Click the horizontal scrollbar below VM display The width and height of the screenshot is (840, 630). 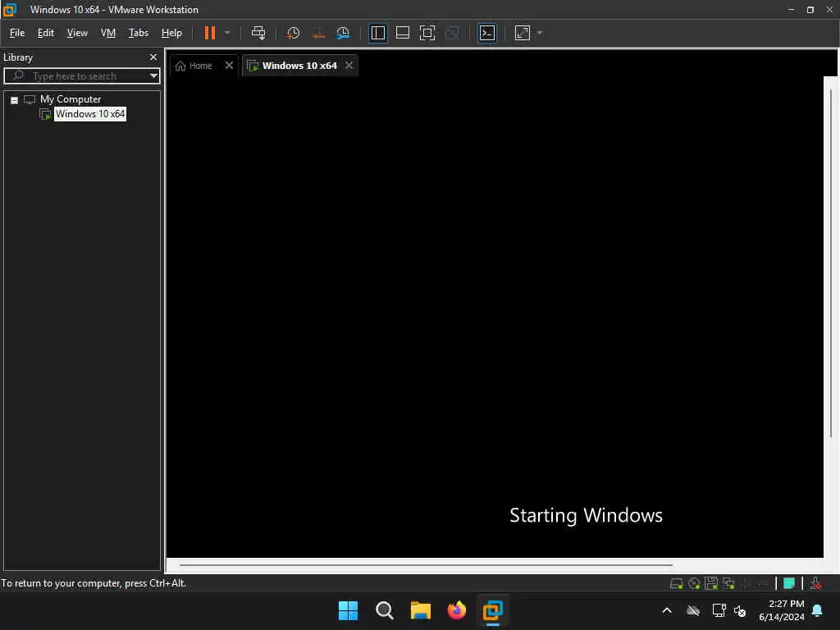pos(426,564)
